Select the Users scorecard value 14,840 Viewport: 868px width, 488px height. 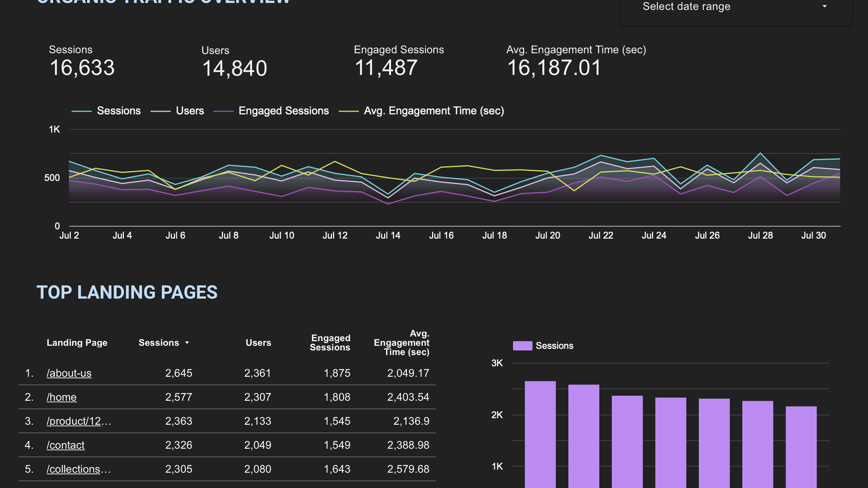234,69
